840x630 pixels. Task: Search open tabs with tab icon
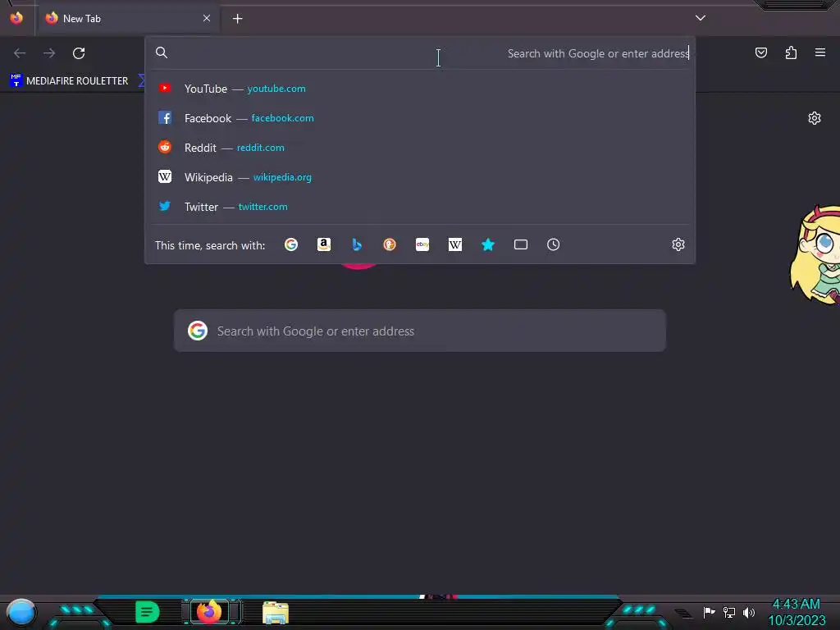(521, 244)
